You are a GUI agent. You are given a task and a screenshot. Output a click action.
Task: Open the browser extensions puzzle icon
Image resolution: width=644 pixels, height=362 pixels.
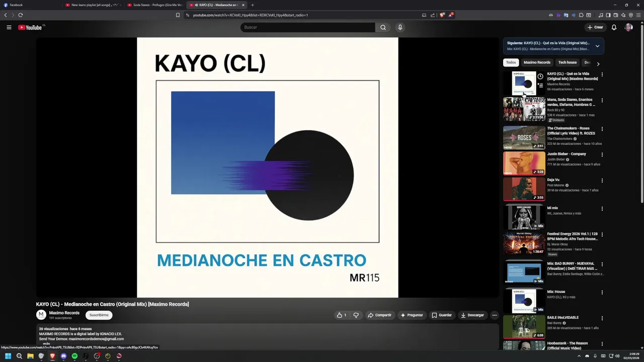click(581, 15)
